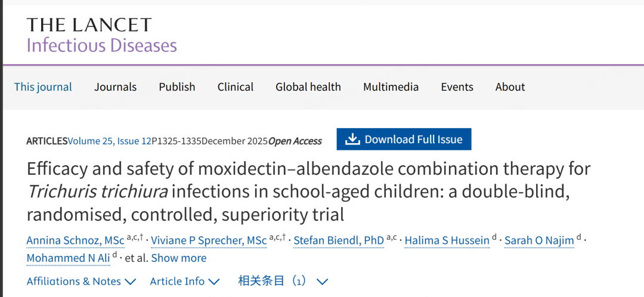Image resolution: width=644 pixels, height=297 pixels.
Task: Open the Multimedia menu
Action: pos(391,87)
